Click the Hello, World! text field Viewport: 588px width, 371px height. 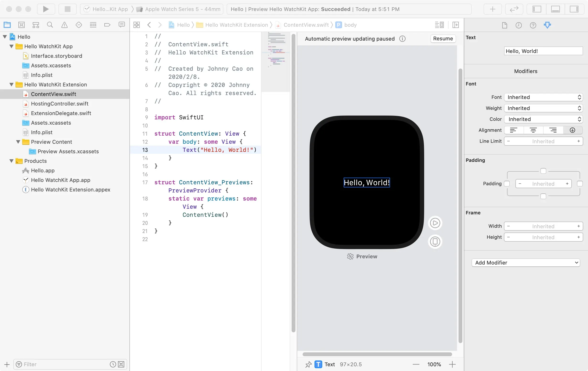tap(543, 51)
